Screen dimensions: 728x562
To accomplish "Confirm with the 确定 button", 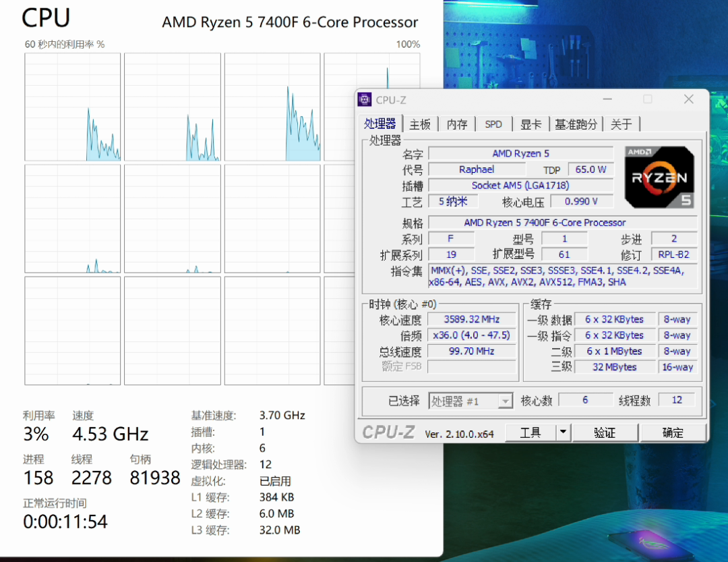I will pyautogui.click(x=673, y=432).
